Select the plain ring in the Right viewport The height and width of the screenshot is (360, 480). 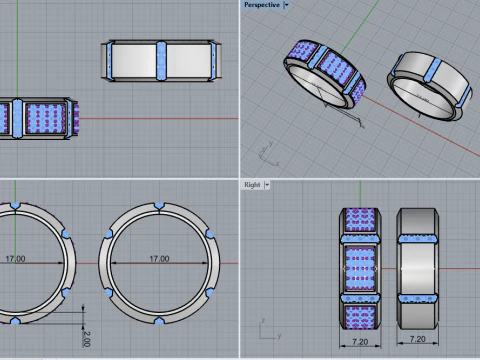point(417,268)
